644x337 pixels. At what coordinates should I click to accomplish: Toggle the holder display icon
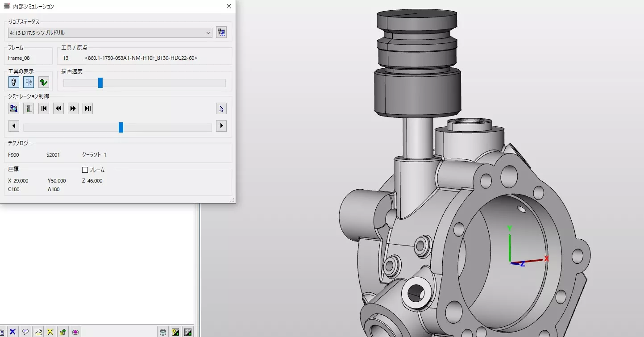[x=28, y=82]
